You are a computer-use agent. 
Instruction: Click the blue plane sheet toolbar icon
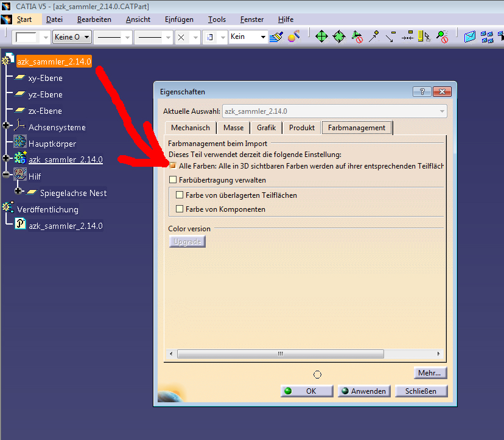pyautogui.click(x=469, y=37)
